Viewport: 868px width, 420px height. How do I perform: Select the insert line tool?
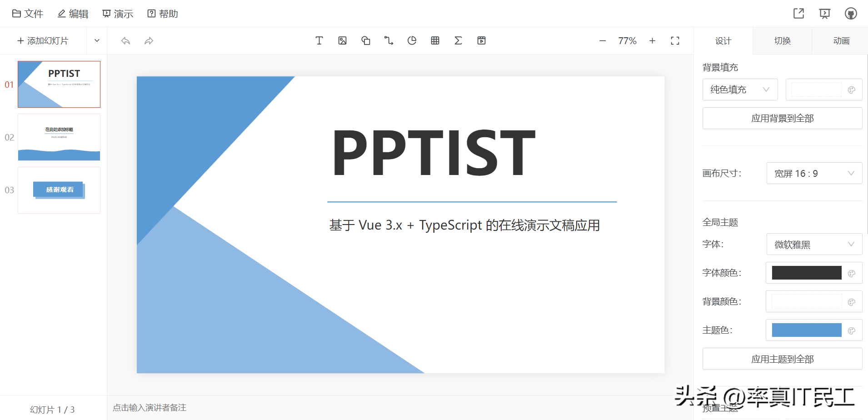click(389, 40)
